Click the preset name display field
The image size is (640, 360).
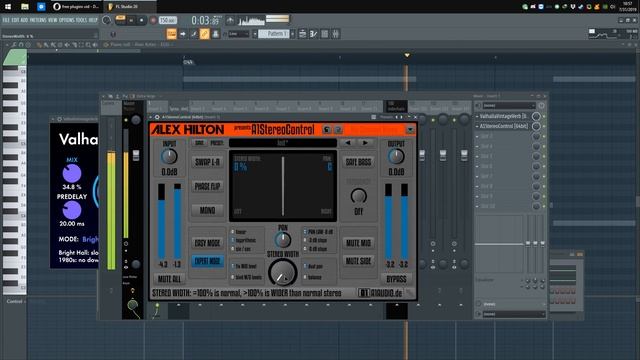(282, 143)
